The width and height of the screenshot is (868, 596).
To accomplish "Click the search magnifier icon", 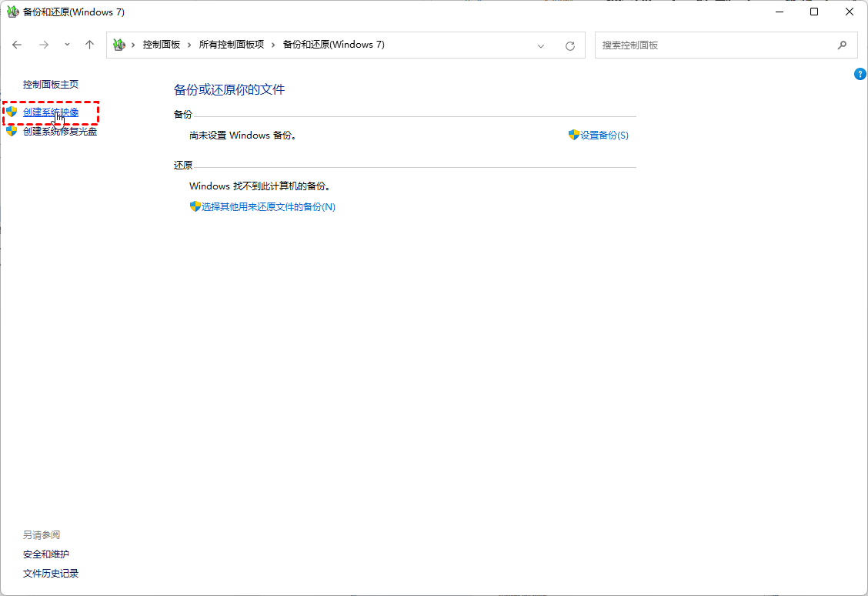I will pyautogui.click(x=842, y=45).
